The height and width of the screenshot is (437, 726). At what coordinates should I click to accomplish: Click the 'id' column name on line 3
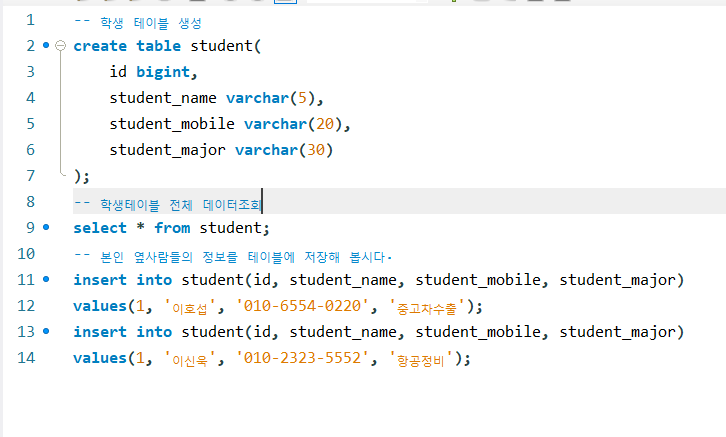118,72
